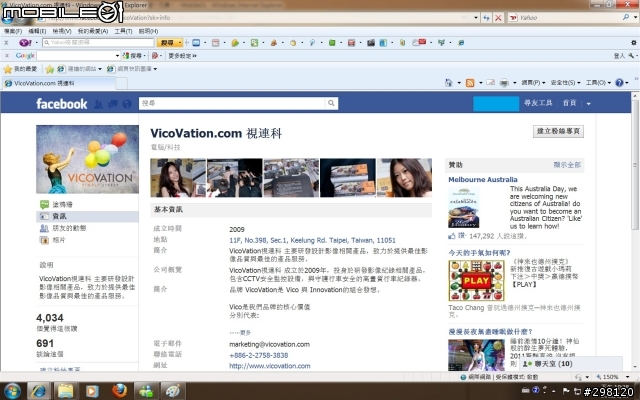Click the Melbourne Australia ad title
This screenshot has height=400, width=640.
[483, 180]
